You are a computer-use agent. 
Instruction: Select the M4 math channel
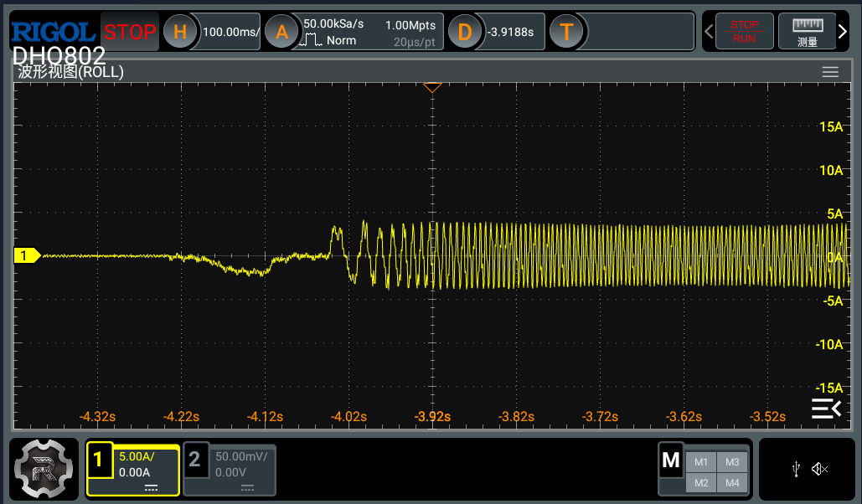click(732, 483)
